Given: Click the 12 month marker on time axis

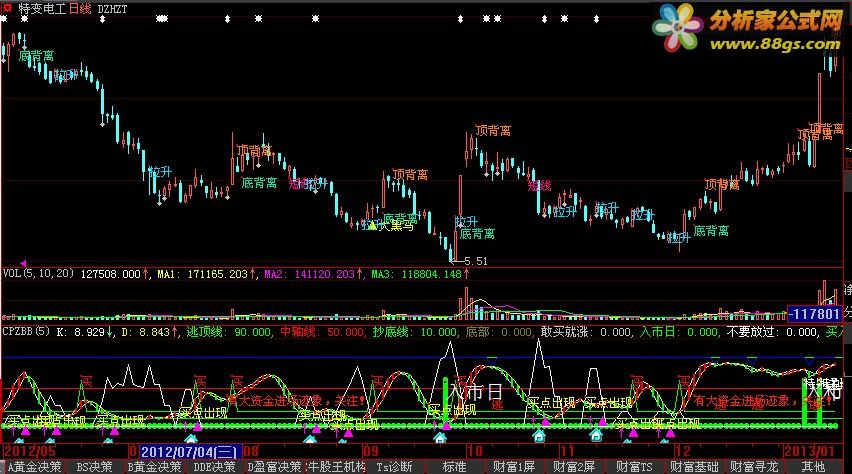Looking at the screenshot, I should click(x=682, y=451).
